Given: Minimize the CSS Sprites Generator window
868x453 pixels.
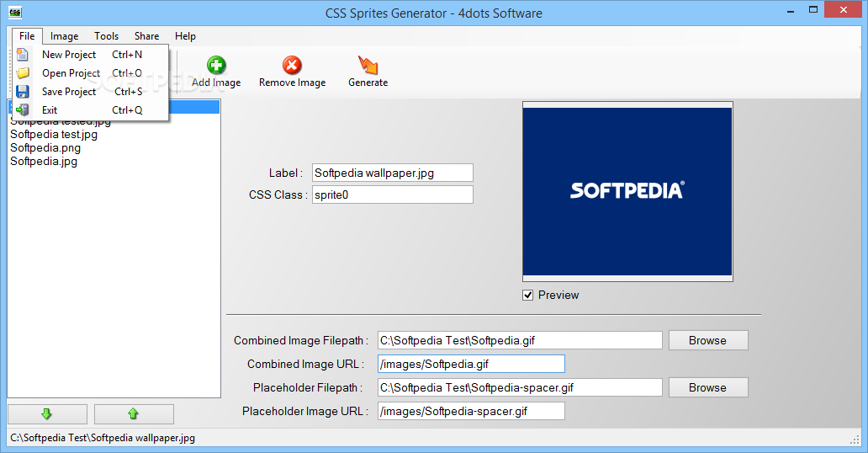Looking at the screenshot, I should click(791, 10).
